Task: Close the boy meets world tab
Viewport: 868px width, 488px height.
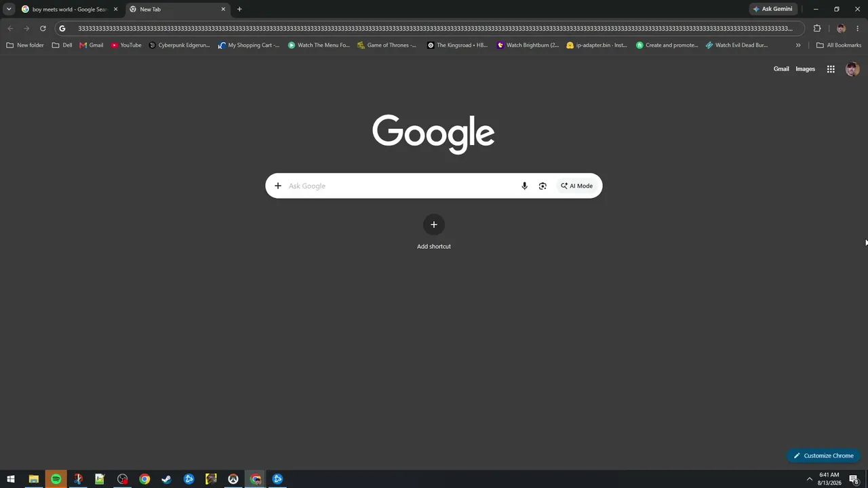Action: pos(115,9)
